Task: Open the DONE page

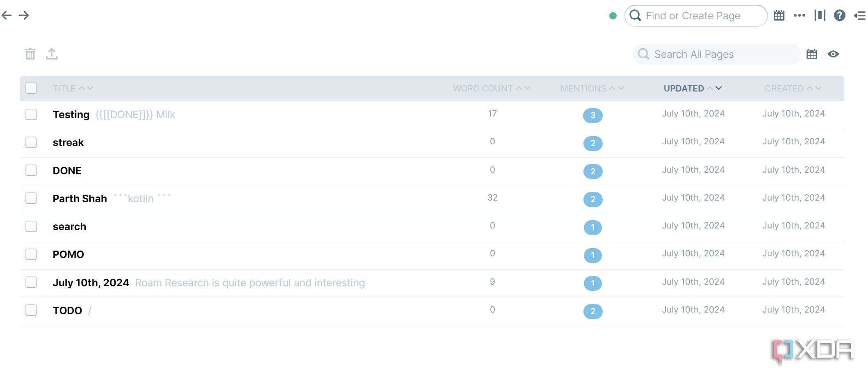Action: click(x=67, y=171)
